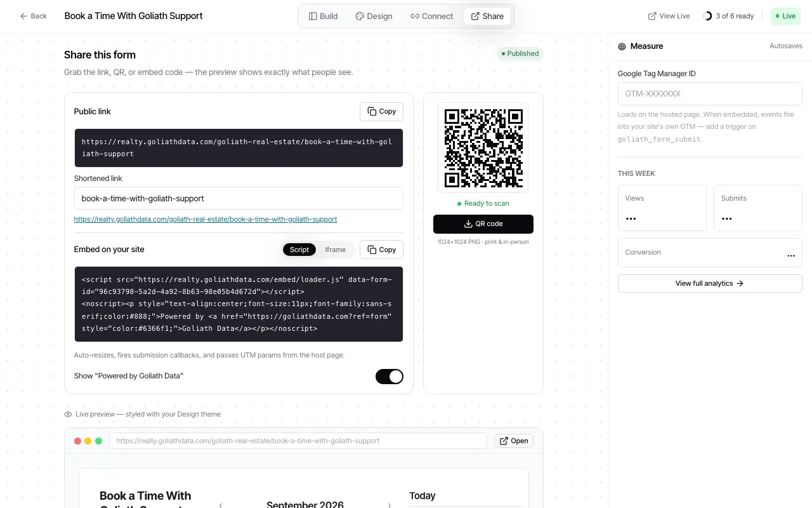Go to next month in preview calendar
The width and height of the screenshot is (812, 508).
[390, 505]
